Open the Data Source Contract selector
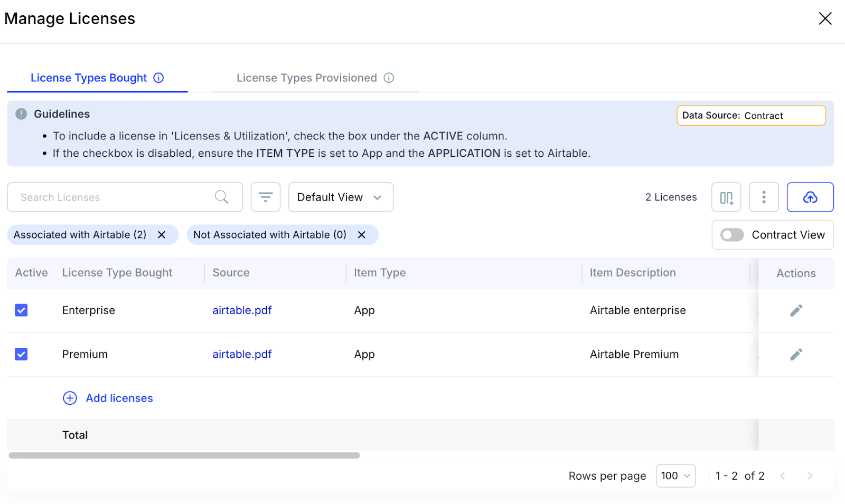 coord(751,116)
